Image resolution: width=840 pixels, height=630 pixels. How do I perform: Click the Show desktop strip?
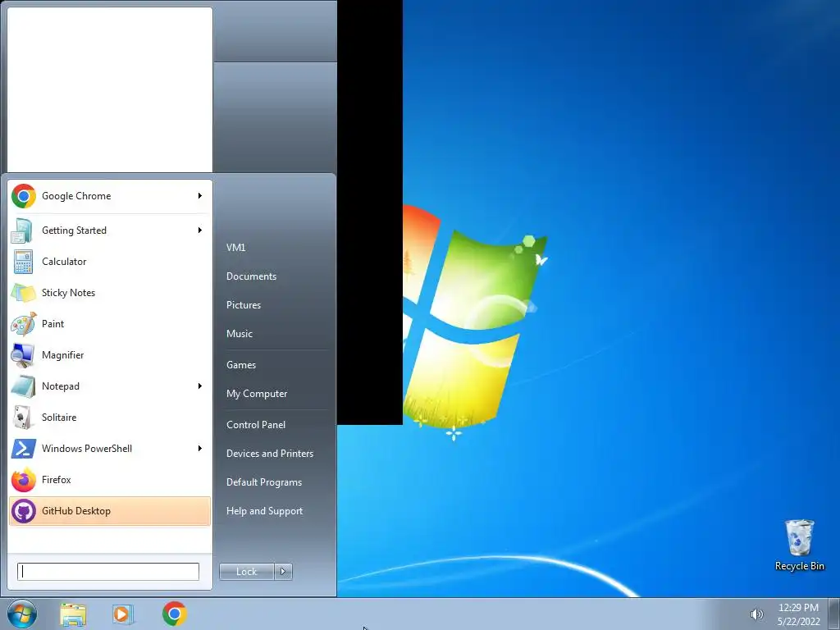834,614
